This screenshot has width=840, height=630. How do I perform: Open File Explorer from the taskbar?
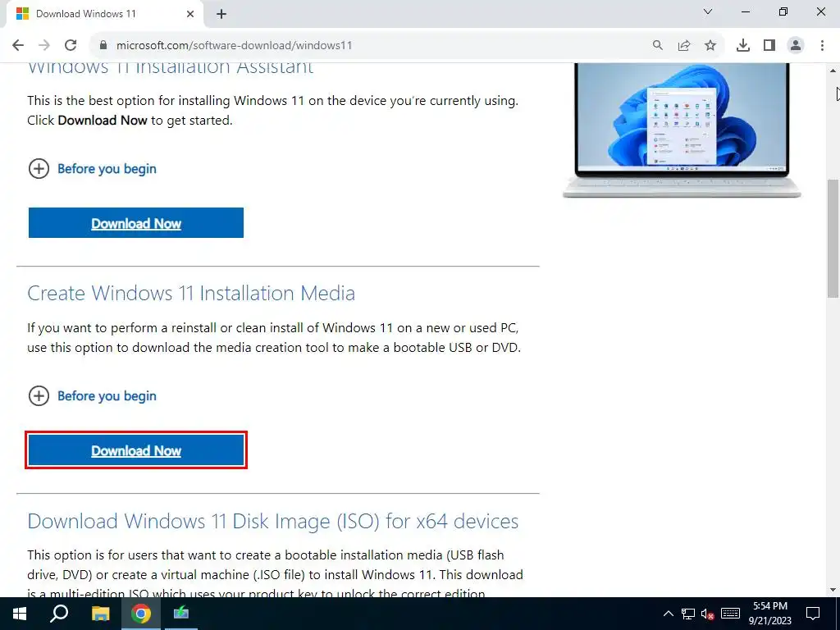[100, 614]
